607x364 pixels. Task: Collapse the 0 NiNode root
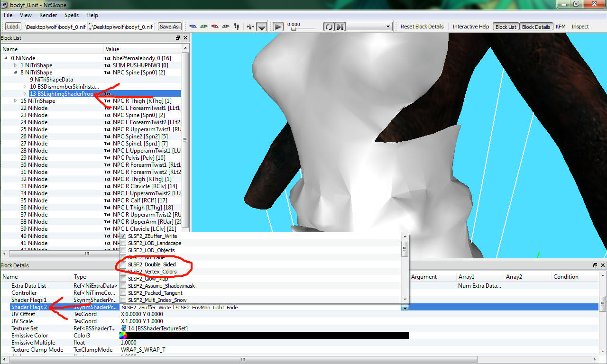tap(6, 58)
